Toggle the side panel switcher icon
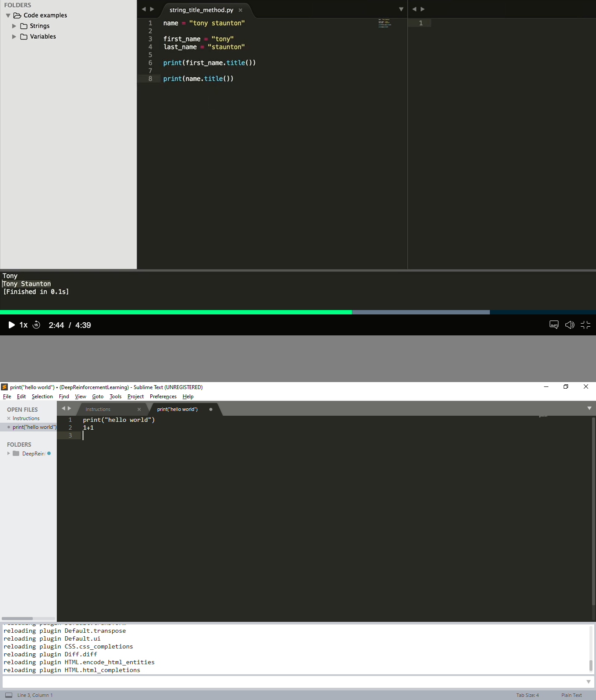This screenshot has width=596, height=700. [x=9, y=695]
